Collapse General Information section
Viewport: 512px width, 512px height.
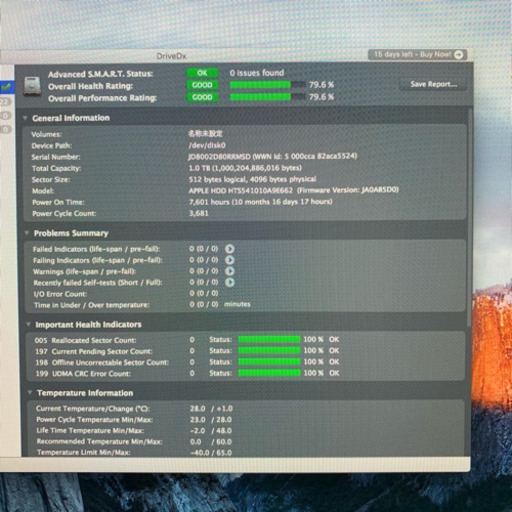pyautogui.click(x=25, y=118)
